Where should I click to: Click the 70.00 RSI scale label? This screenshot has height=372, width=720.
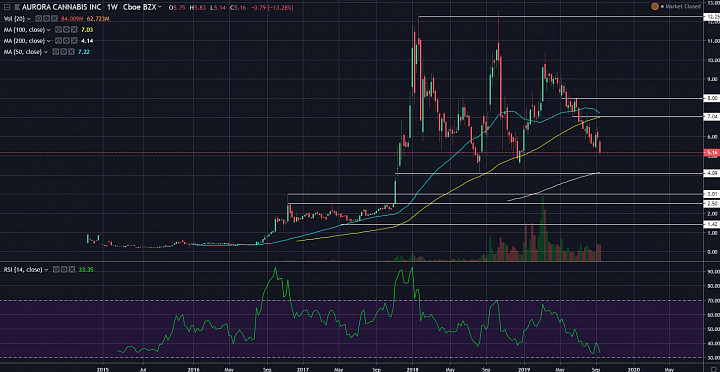713,301
